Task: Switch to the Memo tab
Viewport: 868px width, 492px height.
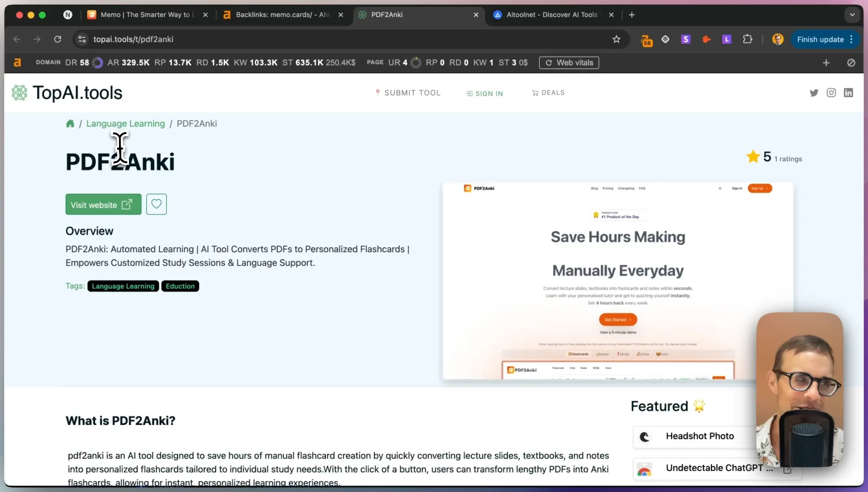Action: 147,15
